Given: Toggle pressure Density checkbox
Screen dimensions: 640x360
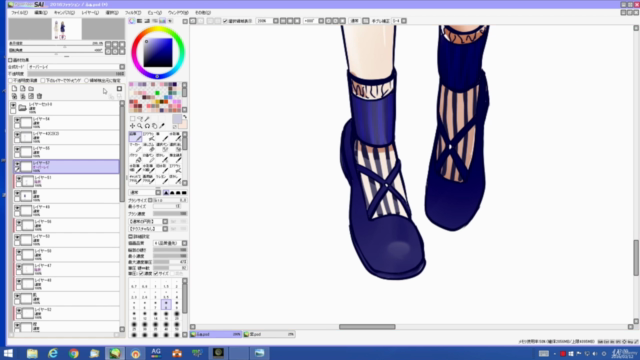Looking at the screenshot, I should (141, 273).
